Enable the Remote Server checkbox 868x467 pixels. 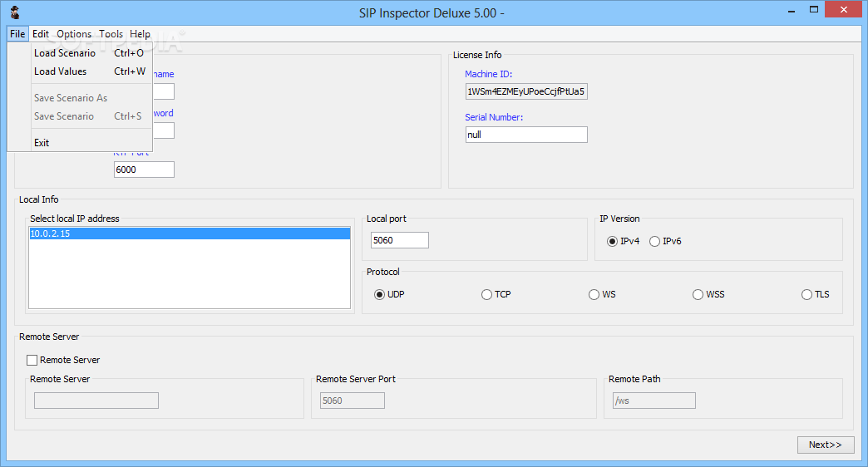[32, 360]
